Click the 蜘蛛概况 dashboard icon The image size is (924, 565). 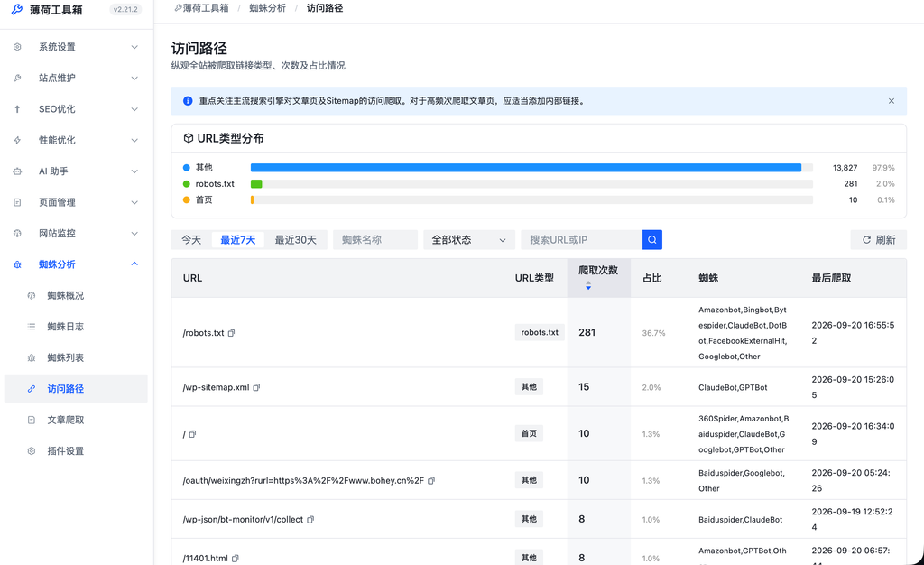tap(32, 296)
